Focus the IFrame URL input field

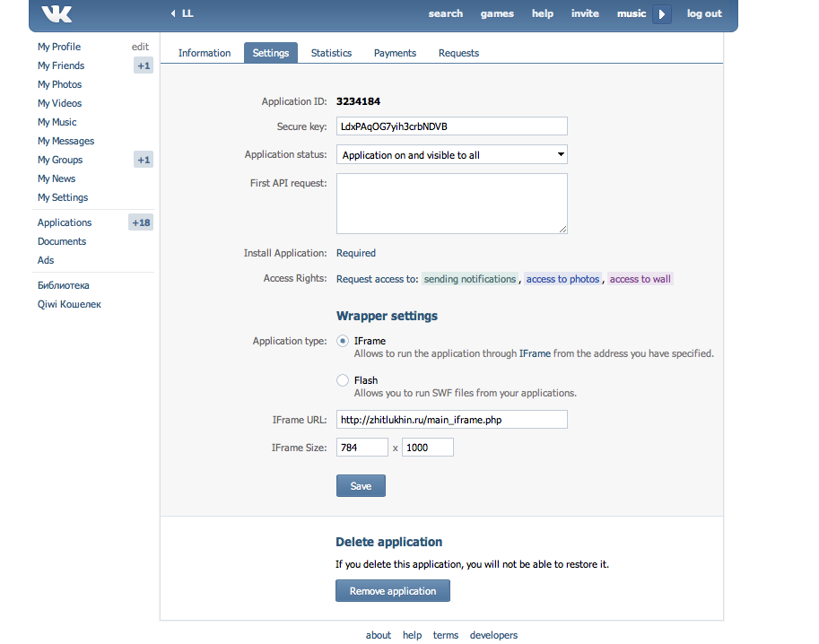point(451,419)
